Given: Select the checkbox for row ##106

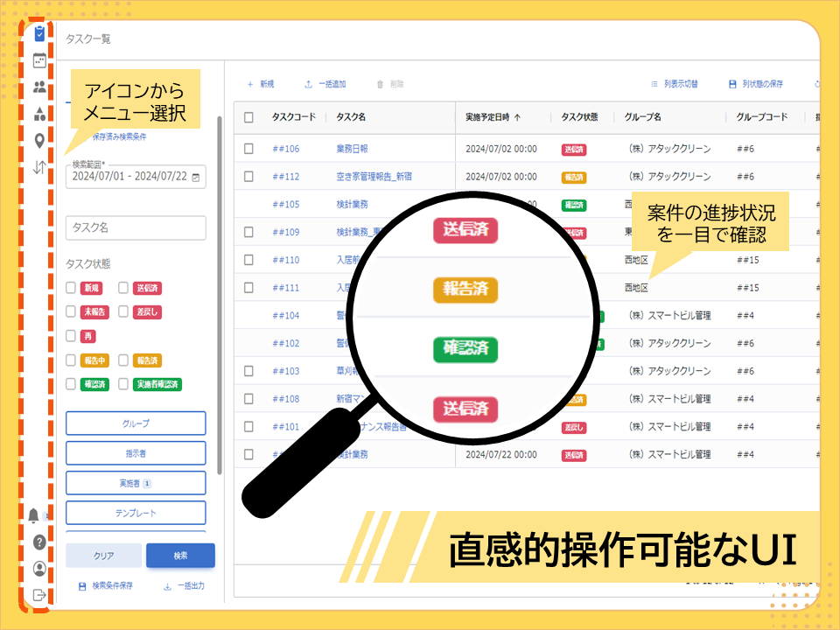Looking at the screenshot, I should tap(248, 149).
